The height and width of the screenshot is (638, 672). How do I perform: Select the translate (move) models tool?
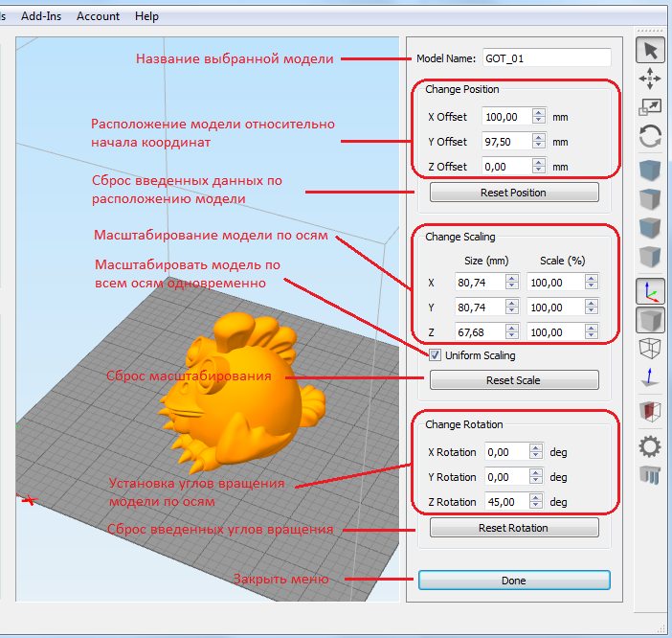pos(650,79)
